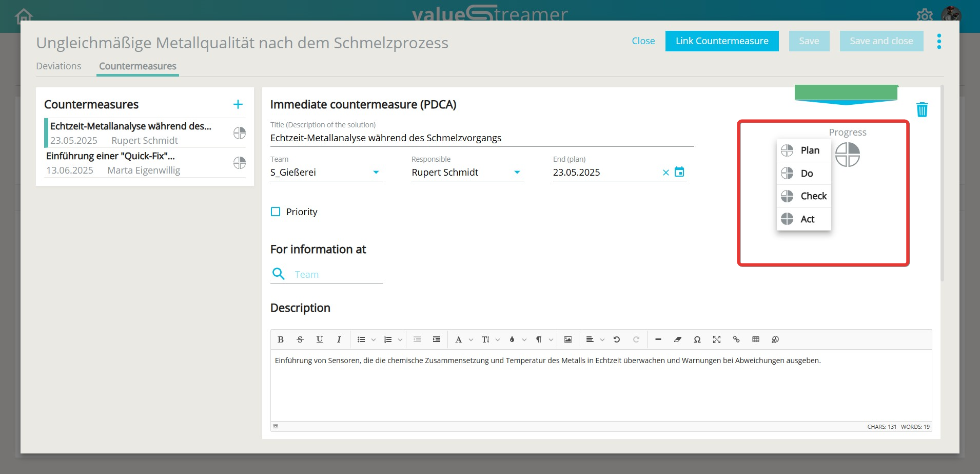
Task: Click the Link Countermeasure button
Action: [722, 41]
